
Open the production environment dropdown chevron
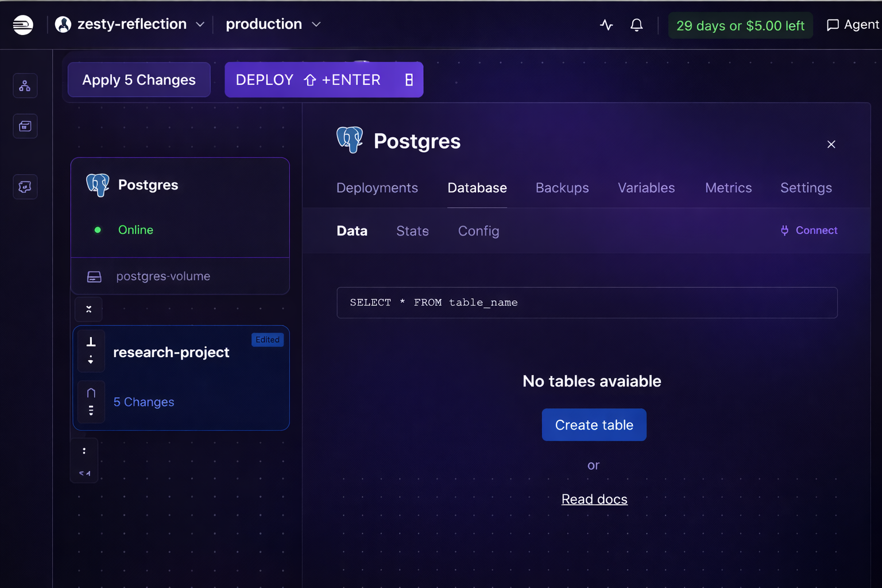tap(316, 25)
